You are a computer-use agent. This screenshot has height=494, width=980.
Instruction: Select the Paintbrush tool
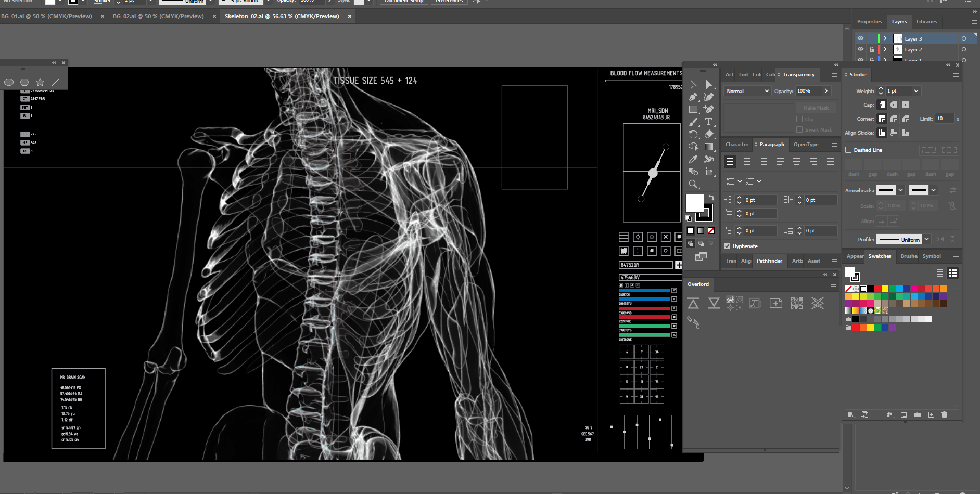click(693, 122)
